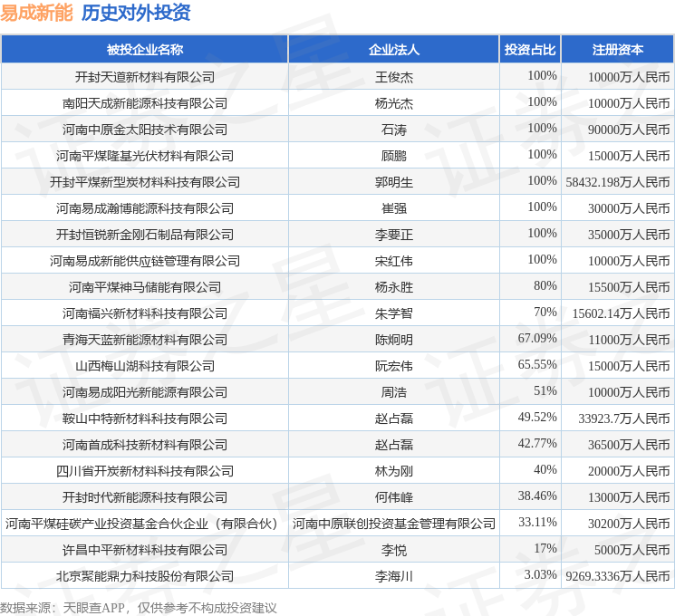
Task: Click legal person 崔强
Action: [394, 208]
